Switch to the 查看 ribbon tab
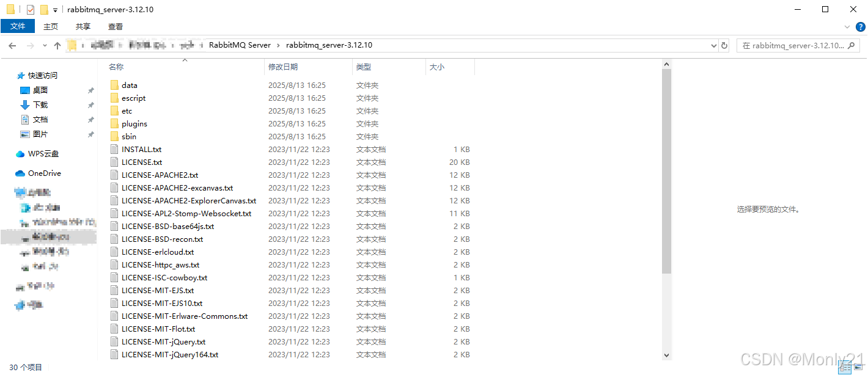The width and height of the screenshot is (868, 375). pyautogui.click(x=116, y=26)
